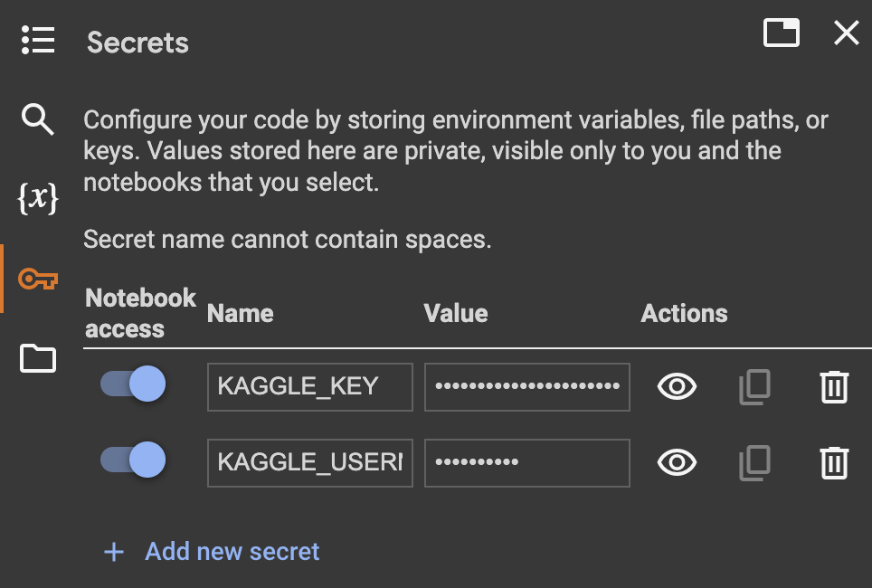Disable notebook access for KAGGLE_USERNAME
The width and height of the screenshot is (872, 588).
[x=133, y=460]
